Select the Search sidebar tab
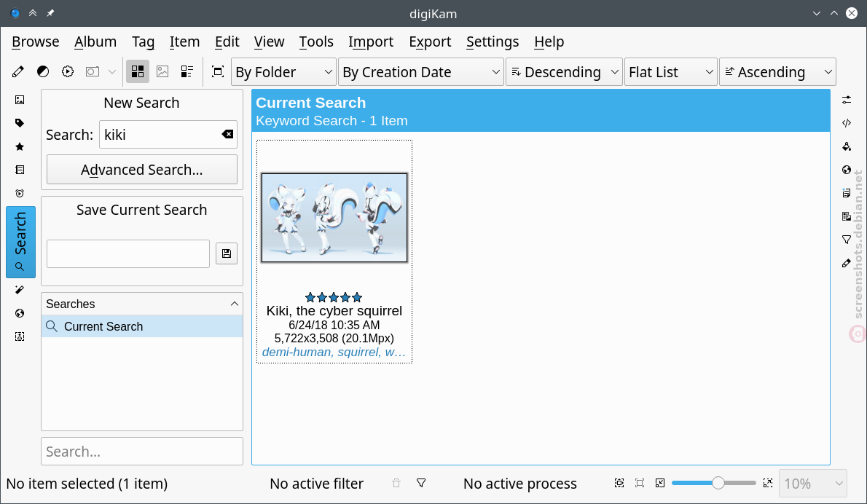The image size is (867, 504). click(x=20, y=242)
